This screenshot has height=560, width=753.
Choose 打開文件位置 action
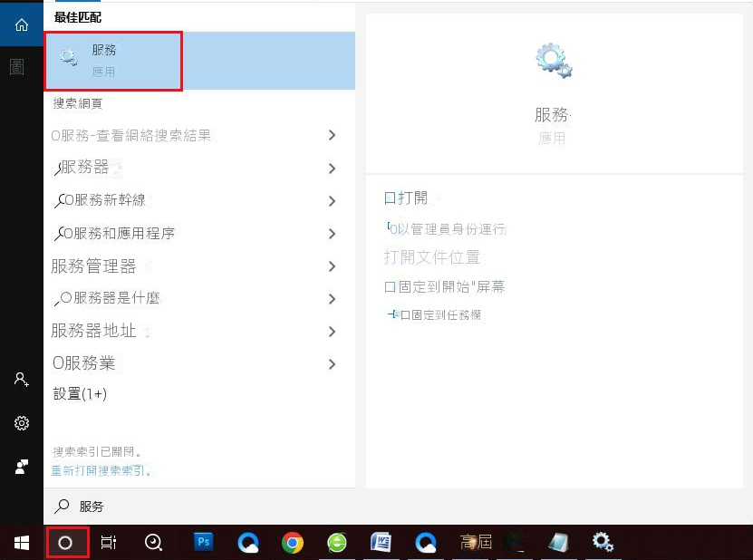(x=432, y=257)
